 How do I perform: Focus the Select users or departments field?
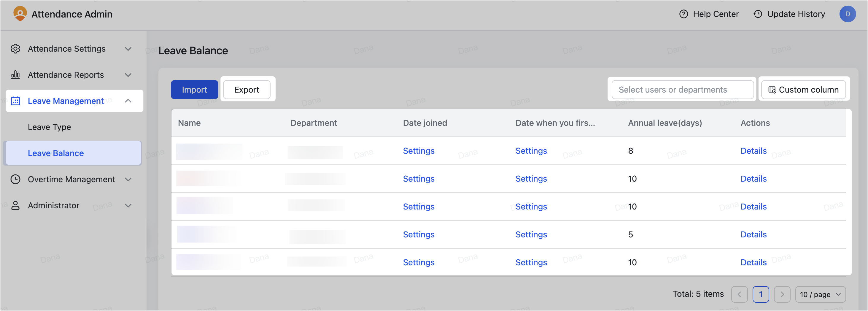pos(682,90)
